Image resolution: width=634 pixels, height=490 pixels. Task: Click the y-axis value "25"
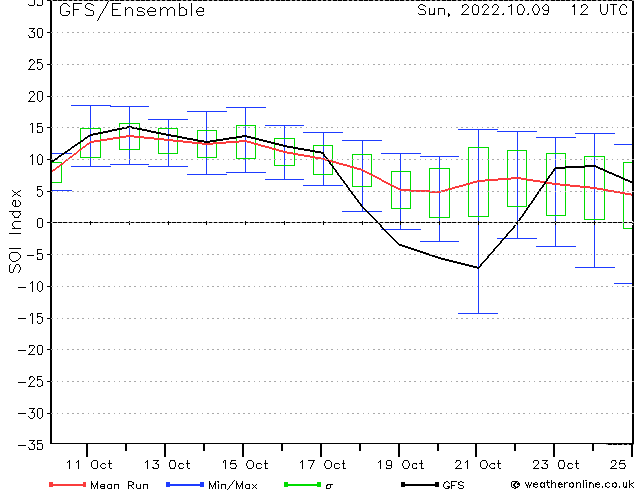point(35,64)
